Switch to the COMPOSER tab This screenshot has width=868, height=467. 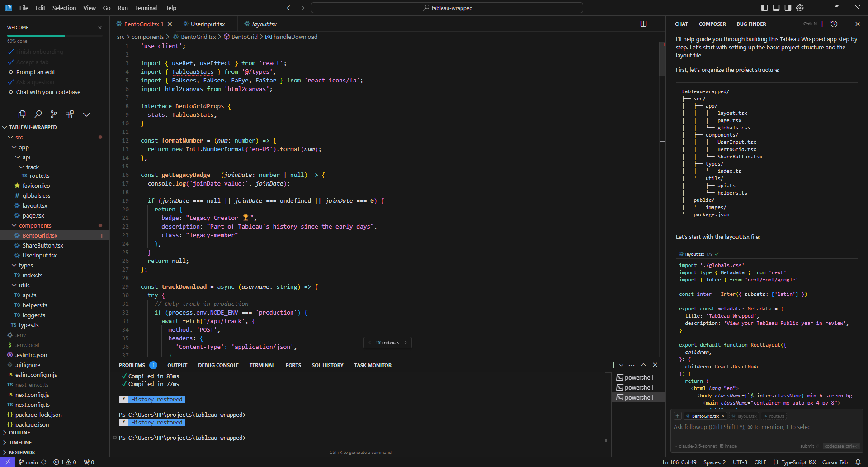(x=712, y=24)
